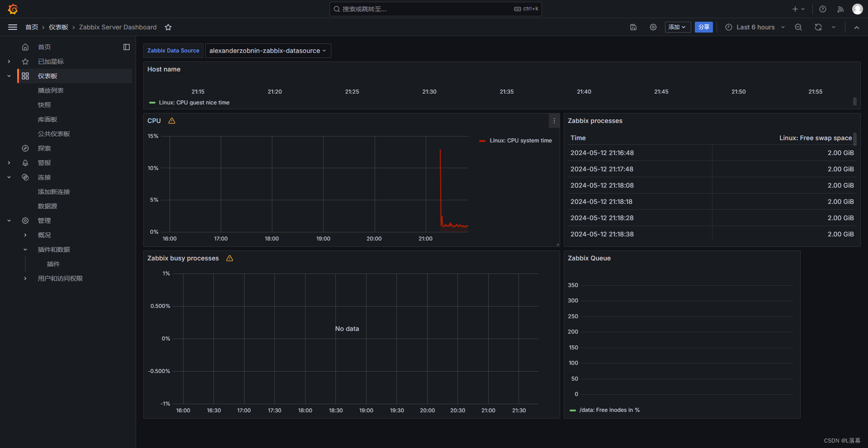The height and width of the screenshot is (448, 868).
Task: Sort by Linux: Free swap space column
Action: coord(816,138)
